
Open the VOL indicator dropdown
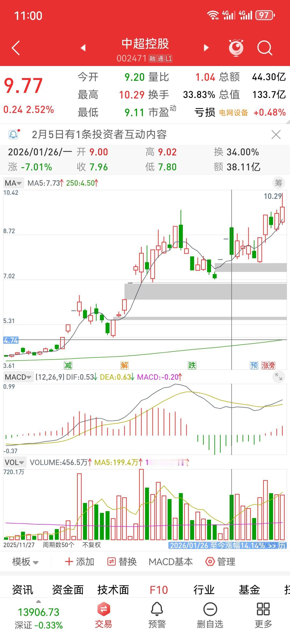[x=15, y=462]
